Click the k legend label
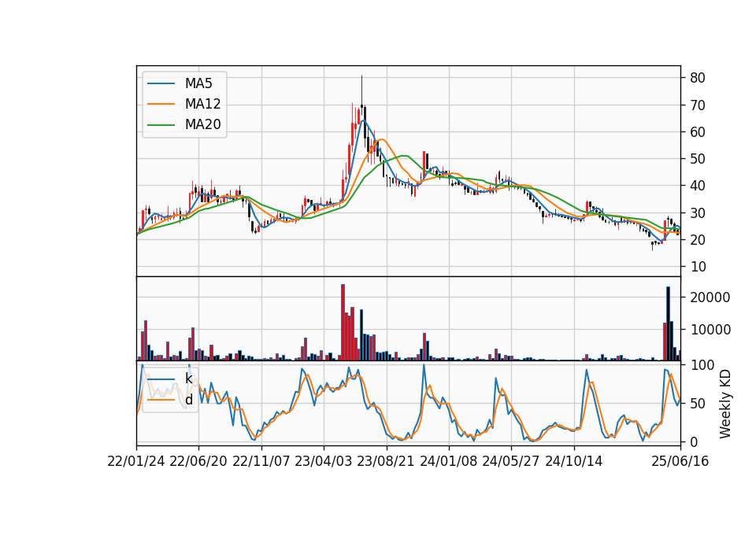This screenshot has width=756, height=543. pyautogui.click(x=188, y=379)
